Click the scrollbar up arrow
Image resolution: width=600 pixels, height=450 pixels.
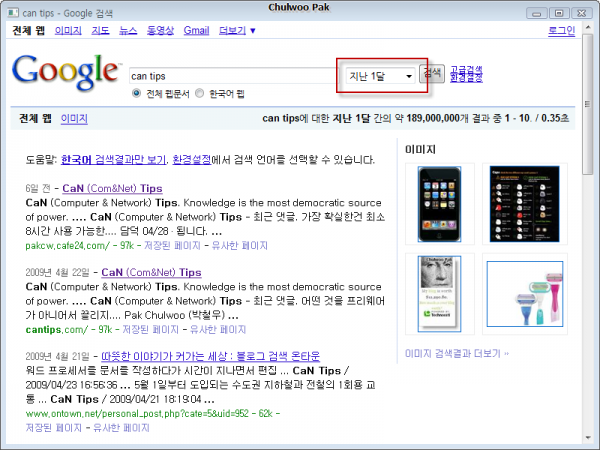click(587, 28)
